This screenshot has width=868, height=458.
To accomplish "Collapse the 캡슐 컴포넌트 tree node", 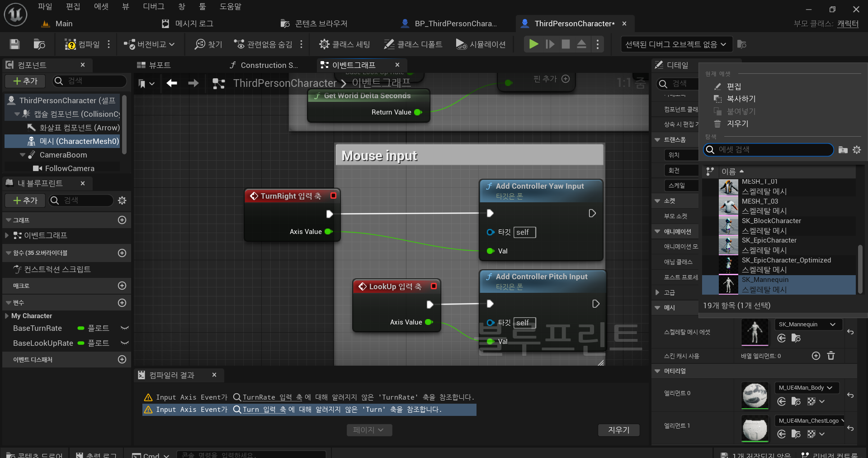I will point(17,114).
